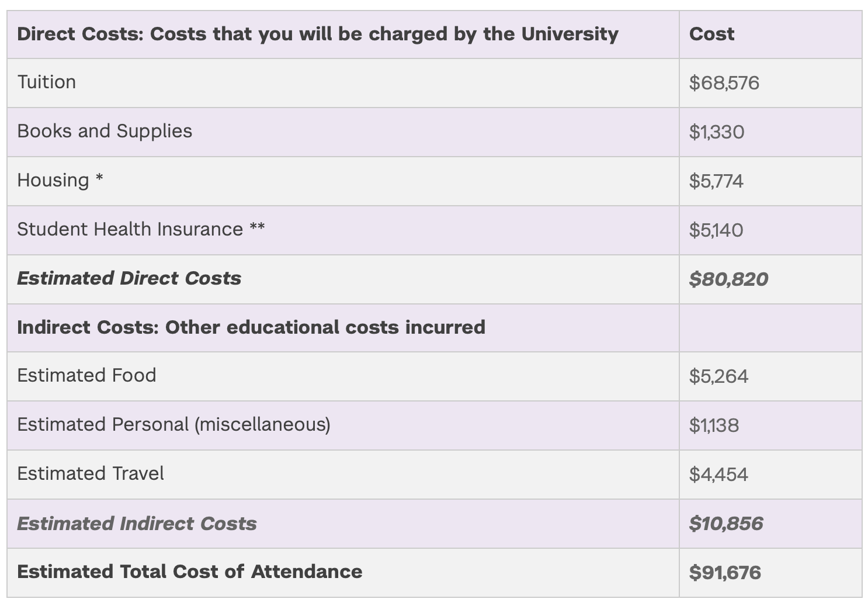Click the Estimated Food label
This screenshot has width=868, height=609.
87,375
